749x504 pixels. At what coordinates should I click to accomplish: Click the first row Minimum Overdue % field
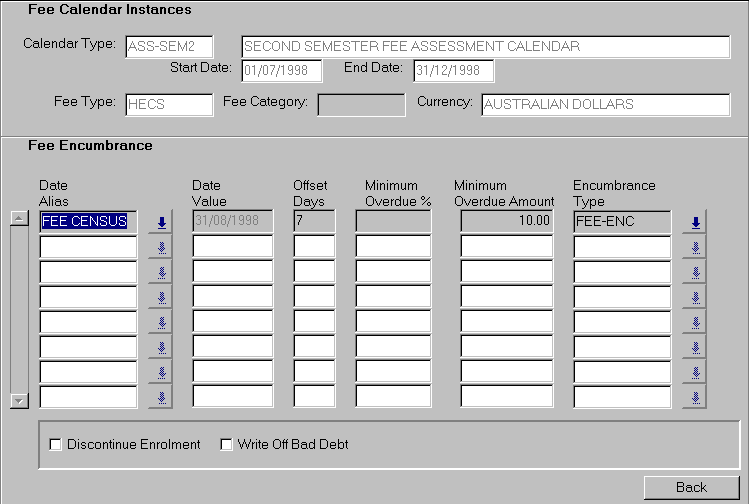(x=393, y=221)
